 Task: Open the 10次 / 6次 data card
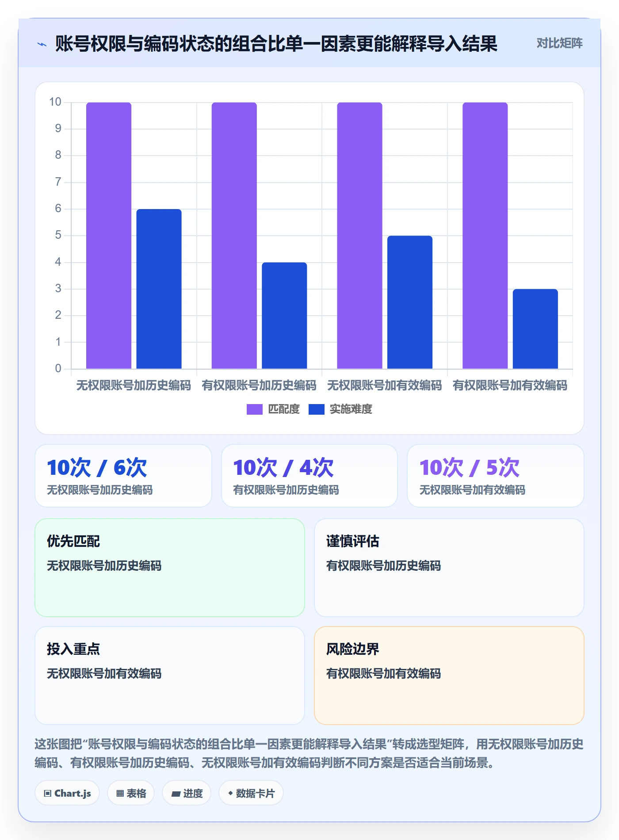[x=123, y=476]
